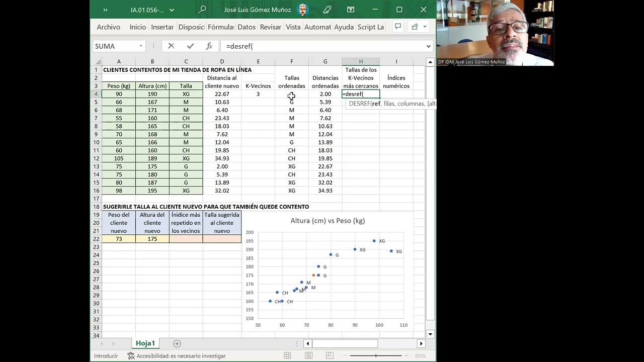Open the search magnifier in the title bar
This screenshot has height=362, width=644.
202,10
